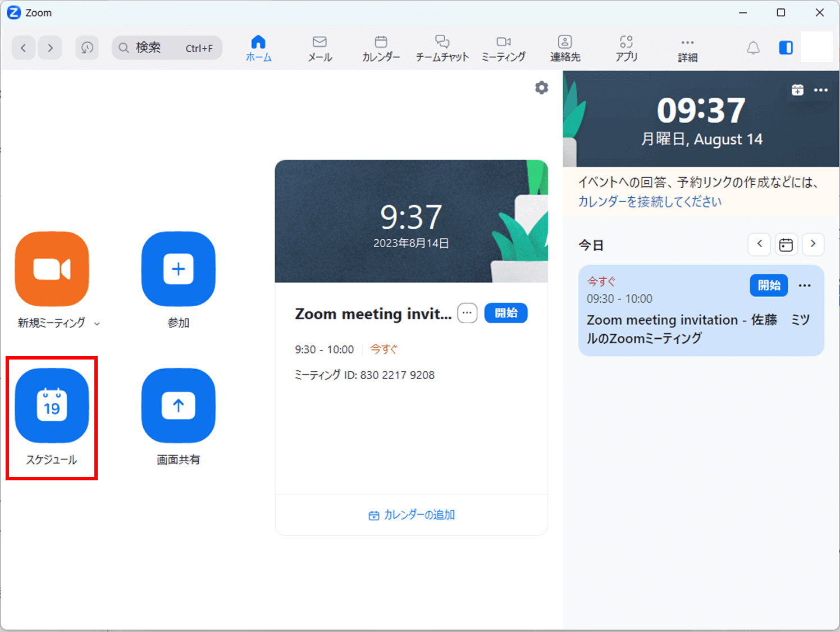
Task: Open the 連絡先 contacts tab
Action: coord(565,48)
